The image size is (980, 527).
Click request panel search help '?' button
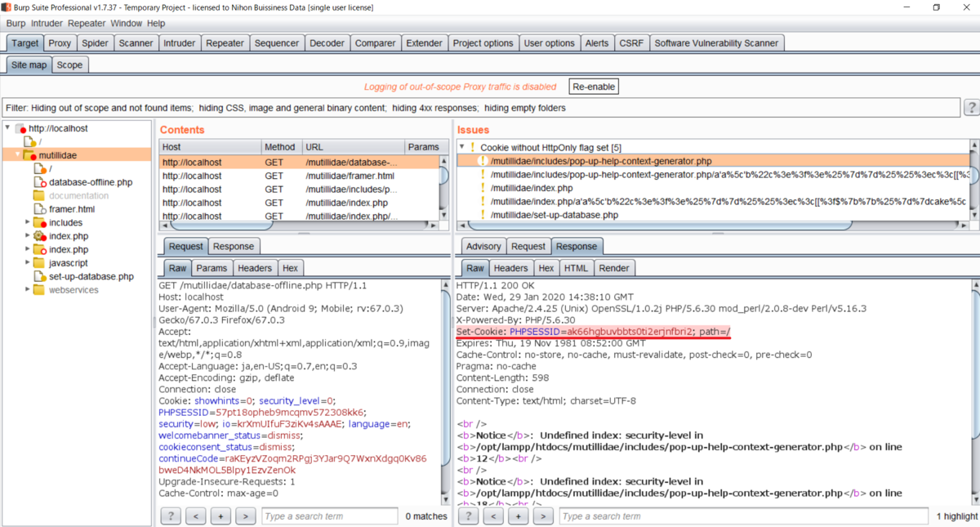[x=171, y=516]
